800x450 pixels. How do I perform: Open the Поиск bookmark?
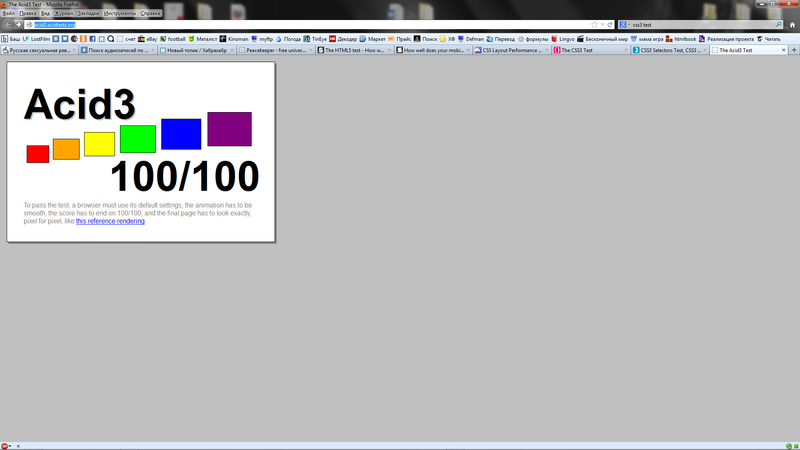pyautogui.click(x=425, y=39)
